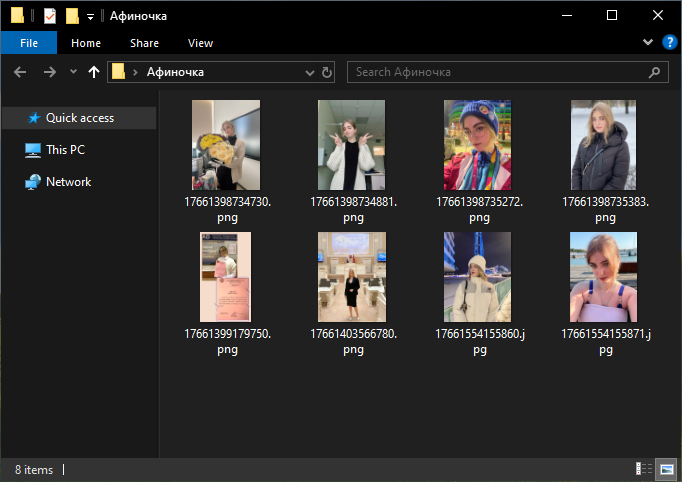
Task: Select thumbnail of 17661403566780.png
Action: click(352, 277)
